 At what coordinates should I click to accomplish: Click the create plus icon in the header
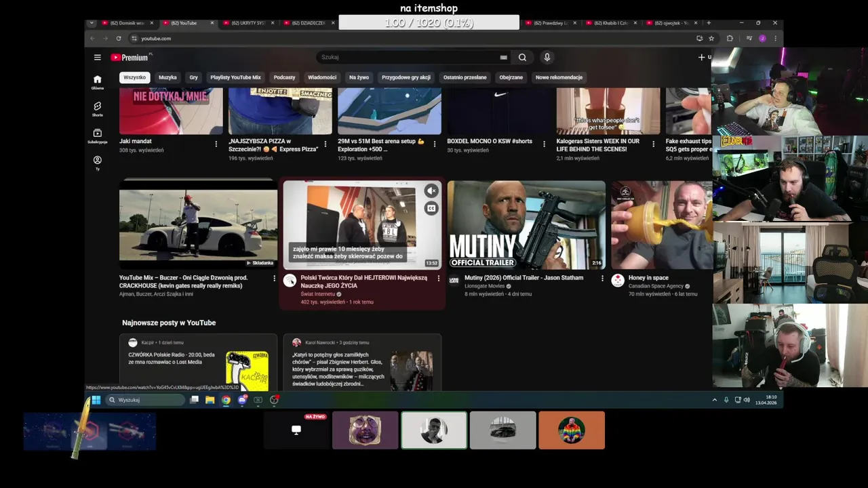coord(701,58)
